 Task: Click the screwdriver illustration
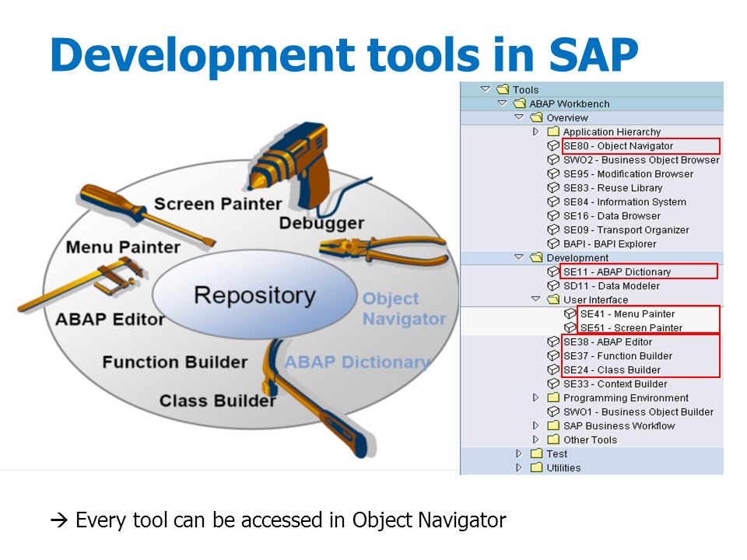pos(148,215)
